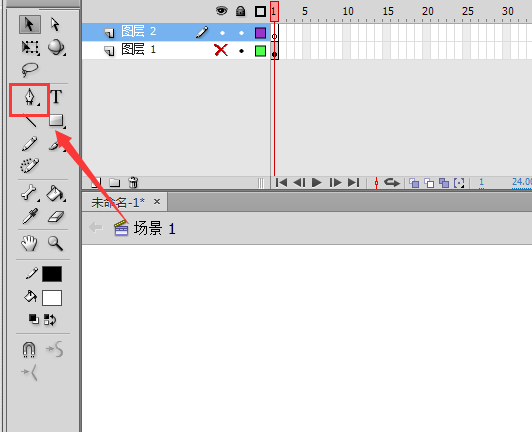Pick the Line tool
The image size is (532, 432).
pyautogui.click(x=30, y=120)
